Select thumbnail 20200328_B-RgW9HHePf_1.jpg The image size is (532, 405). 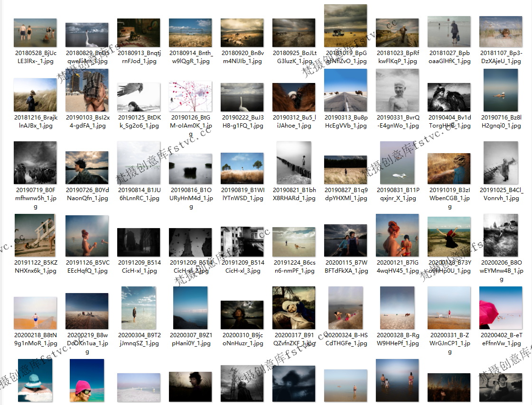[397, 308]
